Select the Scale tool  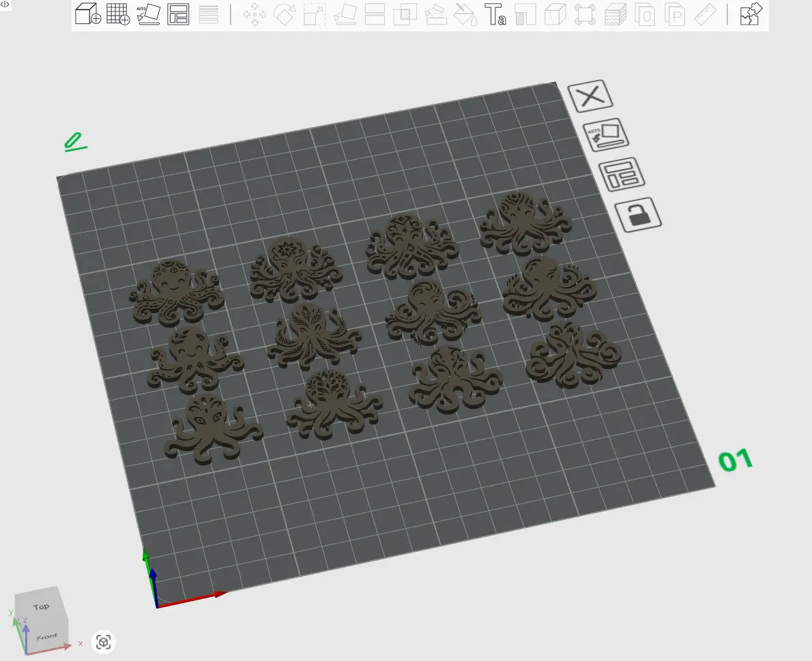(315, 14)
